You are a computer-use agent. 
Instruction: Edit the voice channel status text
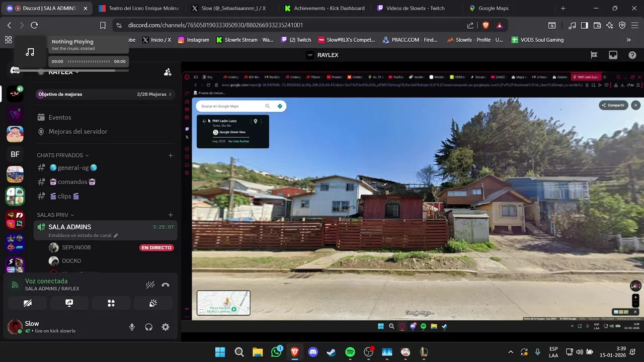coord(83,235)
